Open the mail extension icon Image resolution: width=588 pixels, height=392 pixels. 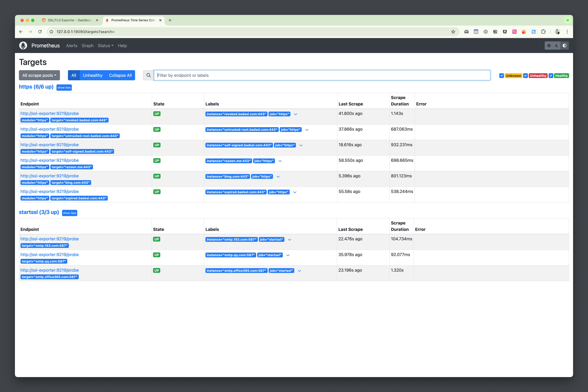click(x=467, y=32)
